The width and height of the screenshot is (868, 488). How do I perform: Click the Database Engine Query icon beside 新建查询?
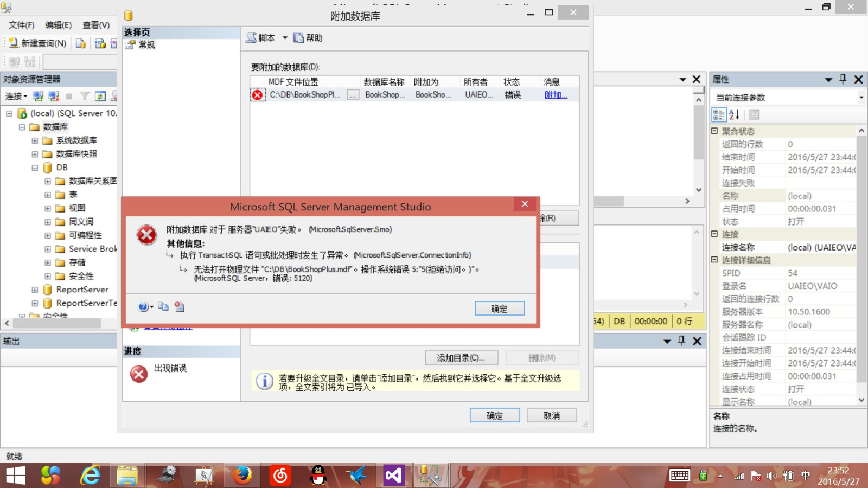81,43
